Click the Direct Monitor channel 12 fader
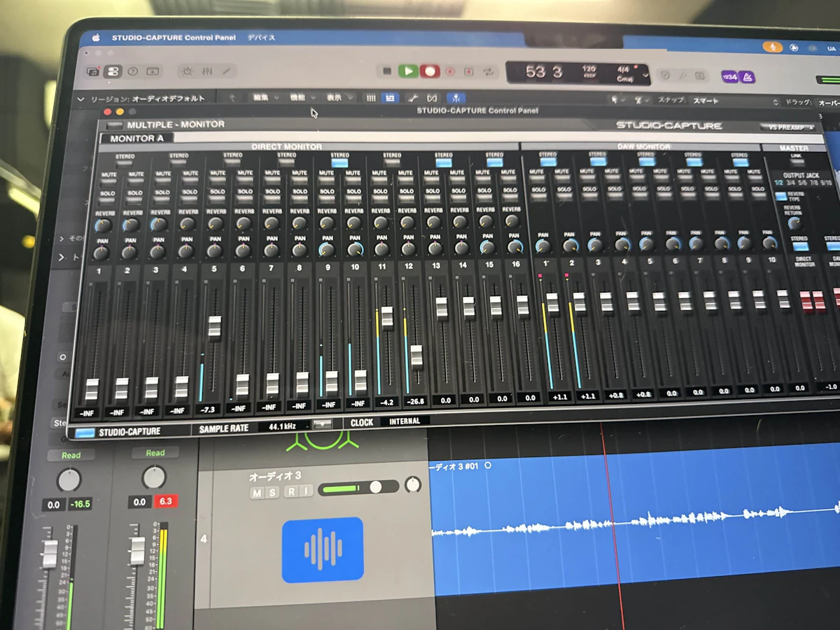 point(416,356)
